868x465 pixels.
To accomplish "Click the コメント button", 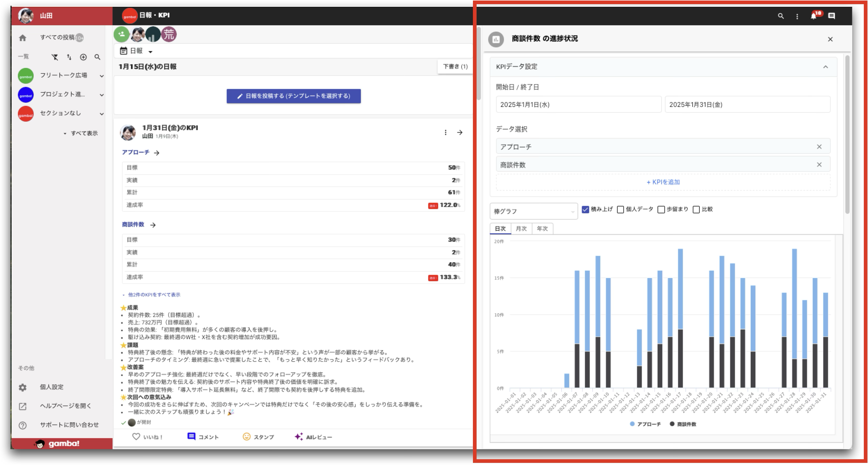I will click(203, 437).
